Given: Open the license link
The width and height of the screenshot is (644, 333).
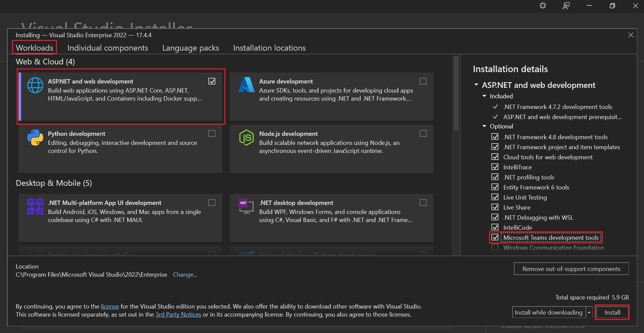Looking at the screenshot, I should 110,306.
